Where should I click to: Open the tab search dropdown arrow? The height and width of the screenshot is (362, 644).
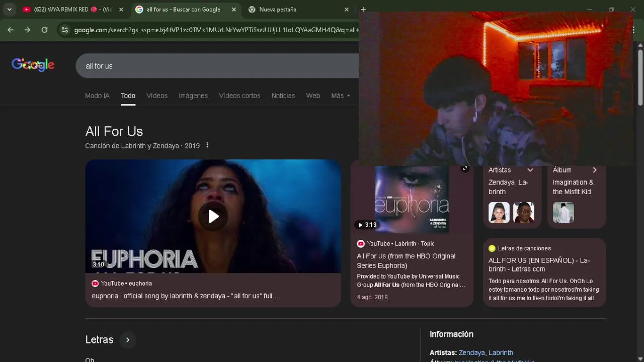9,10
